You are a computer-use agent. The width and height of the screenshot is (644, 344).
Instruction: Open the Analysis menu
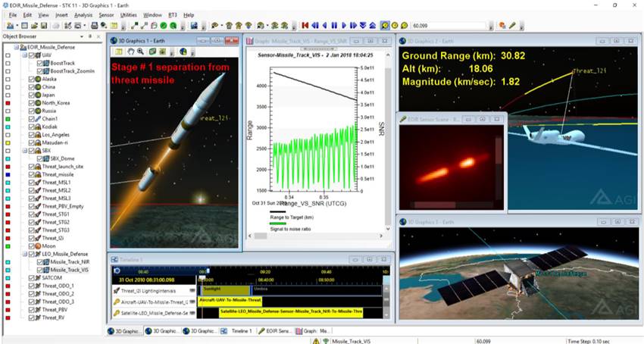click(83, 14)
